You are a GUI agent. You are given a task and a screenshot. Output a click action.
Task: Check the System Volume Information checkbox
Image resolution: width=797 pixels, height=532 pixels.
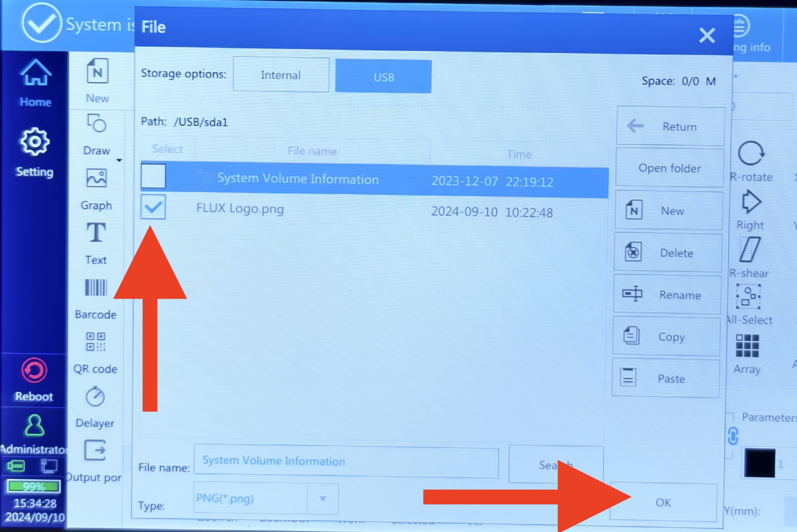(153, 176)
